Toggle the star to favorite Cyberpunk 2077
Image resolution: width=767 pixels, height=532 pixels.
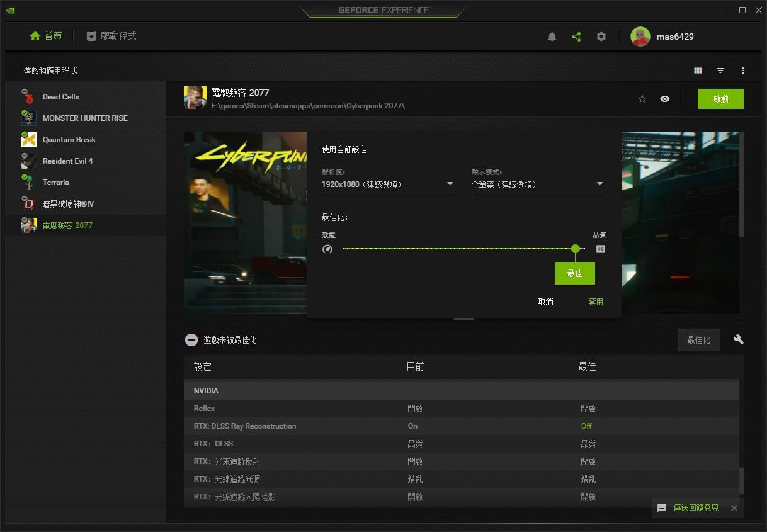(642, 99)
